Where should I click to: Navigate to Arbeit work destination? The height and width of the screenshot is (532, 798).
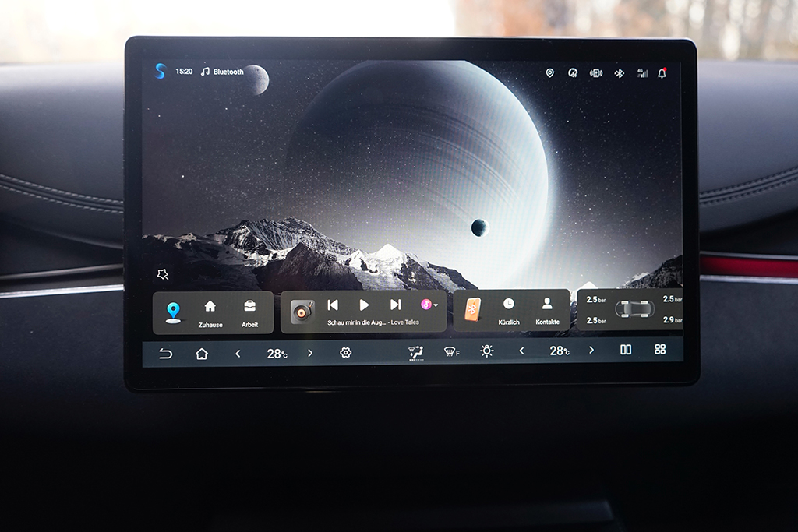(249, 312)
